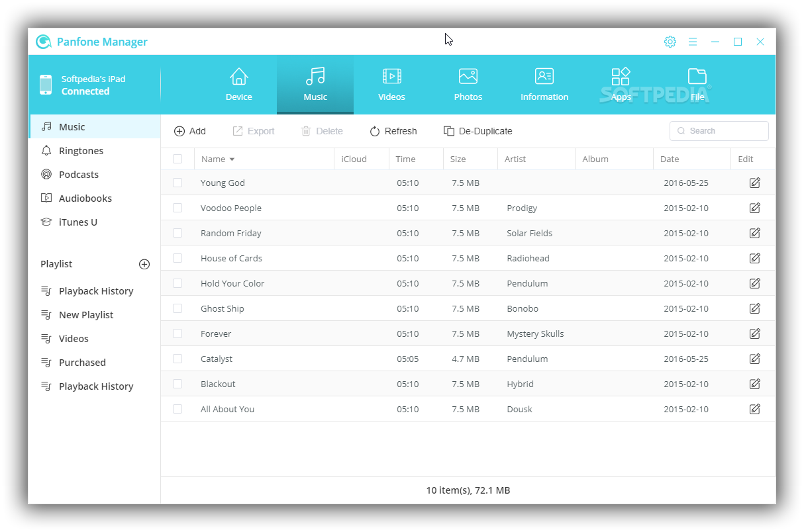Click the Radiohead artist cell
This screenshot has width=804, height=532.
tap(528, 258)
